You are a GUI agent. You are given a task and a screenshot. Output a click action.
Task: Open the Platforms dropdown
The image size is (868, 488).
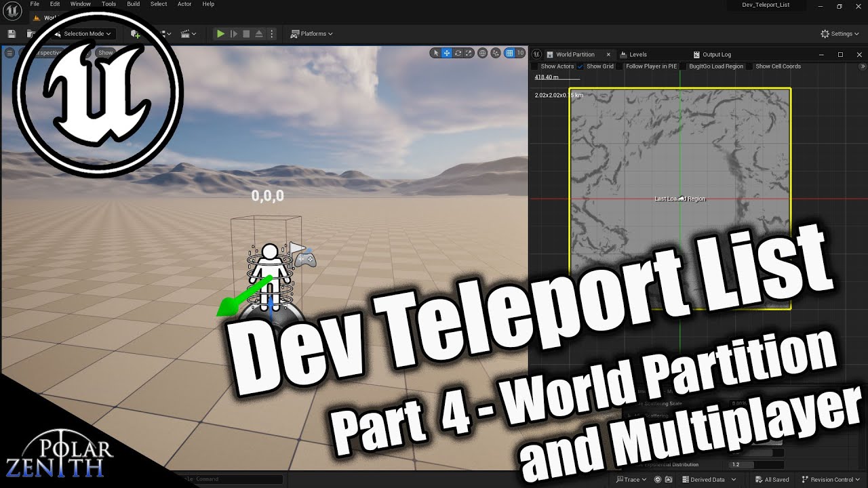(311, 33)
